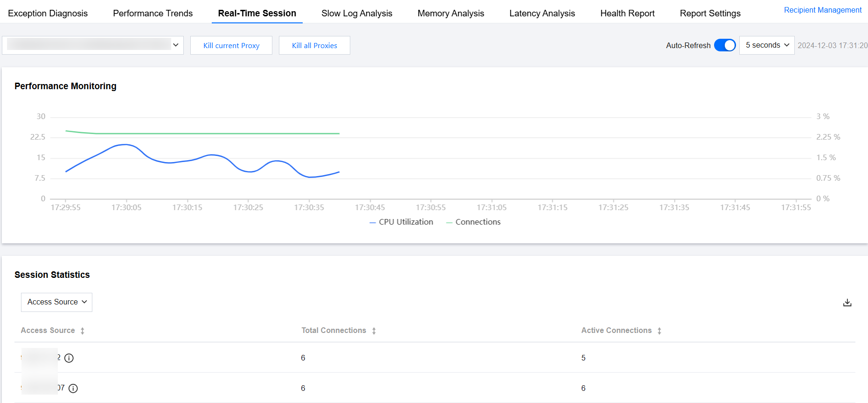Viewport: 868px width, 403px height.
Task: Open the blurred instance selector dropdown
Action: [x=93, y=45]
